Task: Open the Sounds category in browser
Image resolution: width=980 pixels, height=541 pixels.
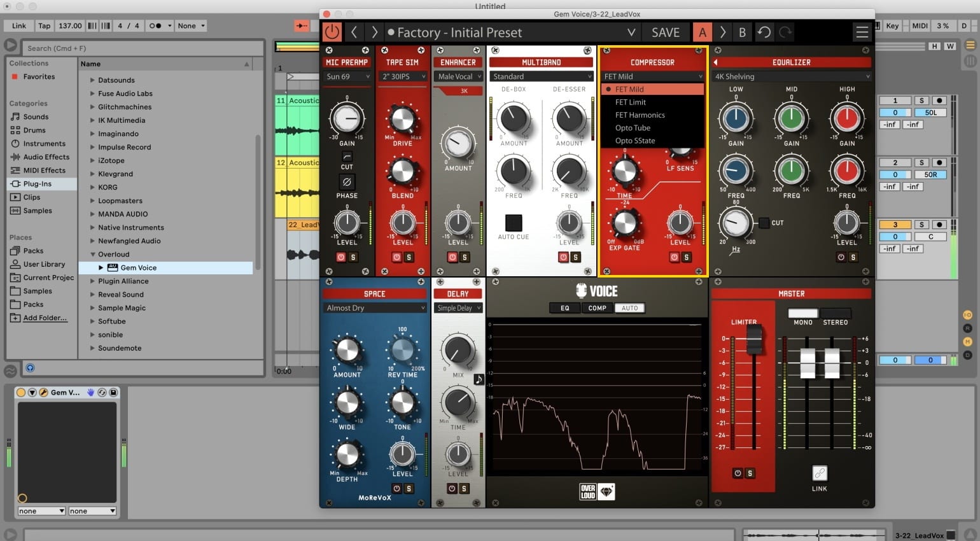Action: point(36,117)
